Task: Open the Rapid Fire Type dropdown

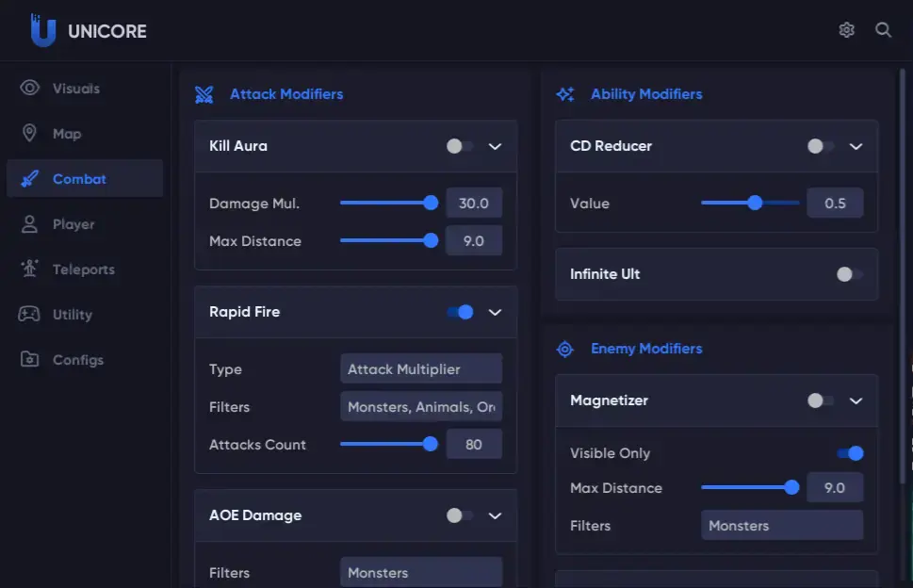Action: pos(421,369)
